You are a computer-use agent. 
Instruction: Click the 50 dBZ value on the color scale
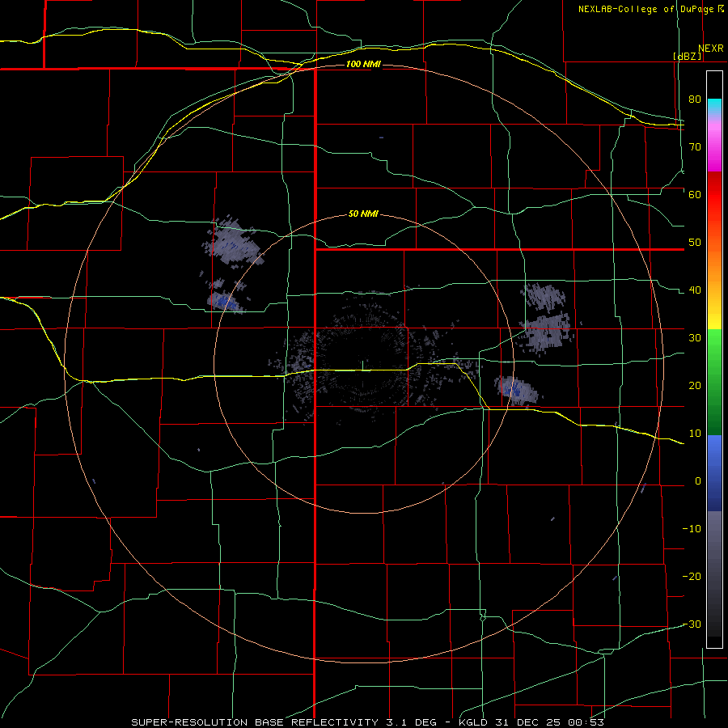pyautogui.click(x=695, y=243)
